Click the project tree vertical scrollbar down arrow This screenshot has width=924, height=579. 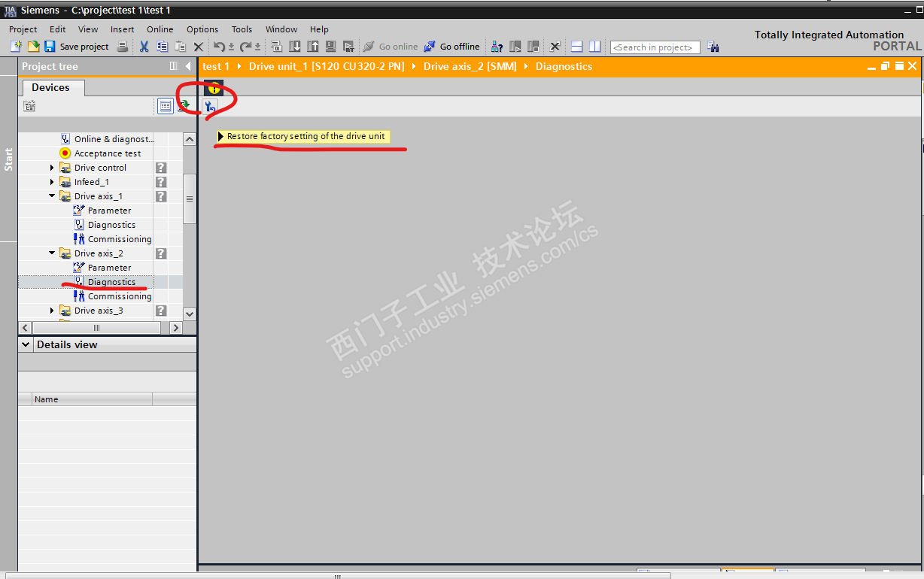click(190, 314)
